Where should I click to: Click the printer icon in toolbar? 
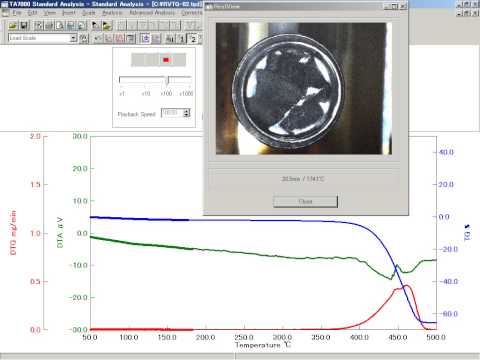pyautogui.click(x=49, y=25)
